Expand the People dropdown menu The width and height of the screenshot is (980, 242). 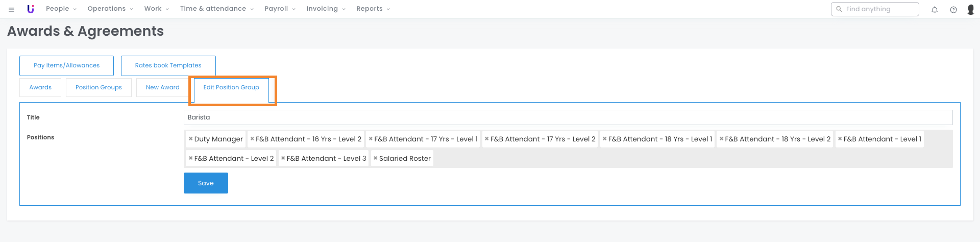[61, 9]
